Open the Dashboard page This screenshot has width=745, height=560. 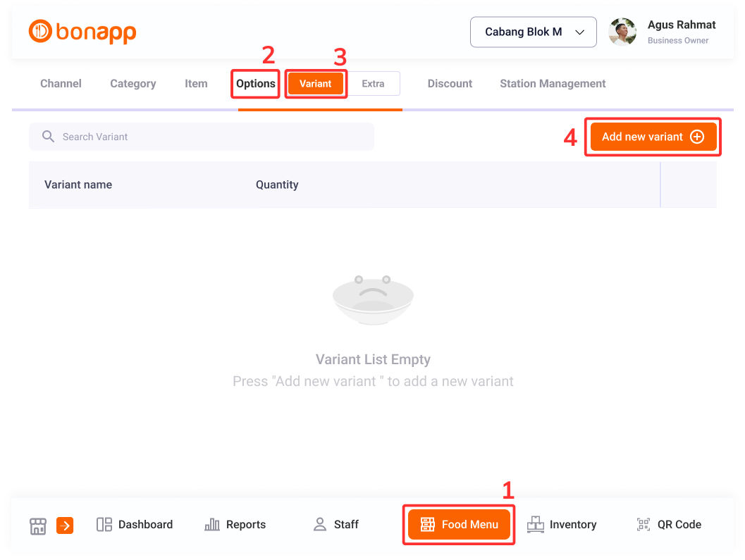135,524
